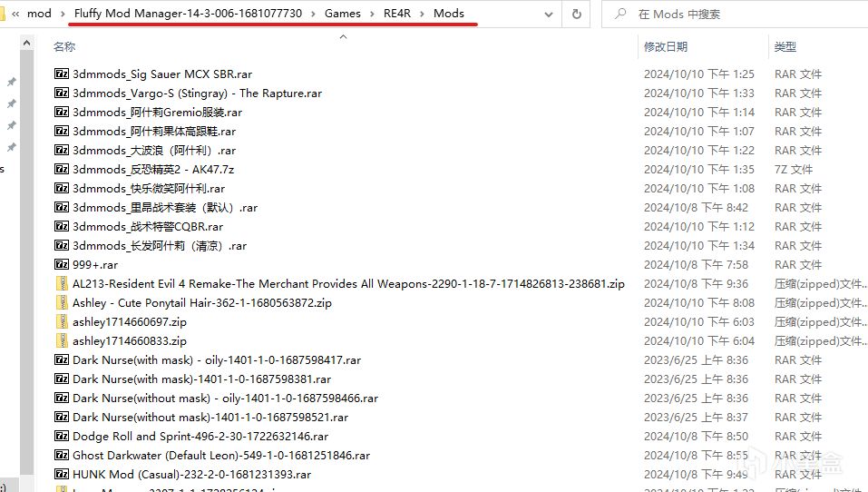Image resolution: width=868 pixels, height=492 pixels.
Task: Select icon of Dodge Roll and Sprint rar
Action: tap(62, 436)
